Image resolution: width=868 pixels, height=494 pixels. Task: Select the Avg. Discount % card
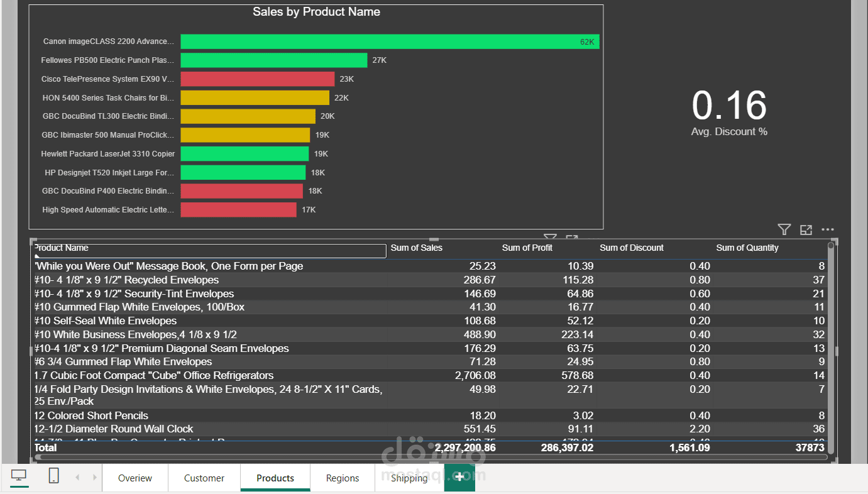729,113
